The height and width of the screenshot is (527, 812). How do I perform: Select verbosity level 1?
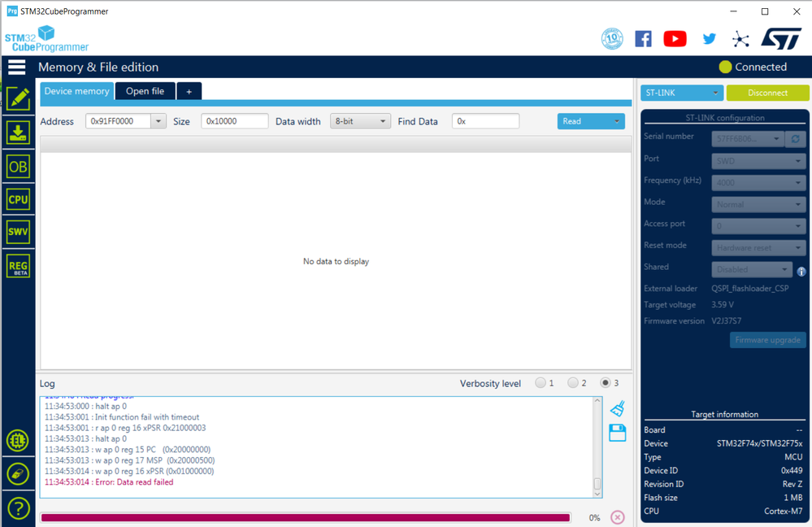(x=541, y=383)
